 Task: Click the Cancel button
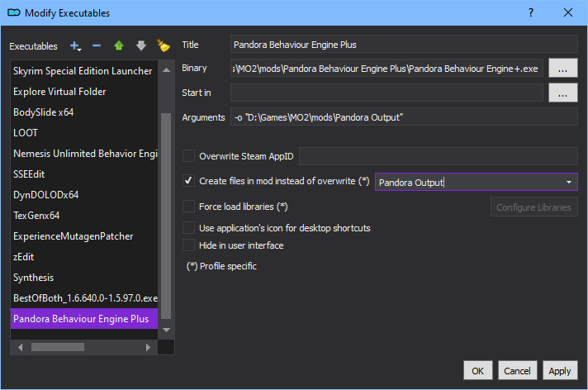pos(517,370)
